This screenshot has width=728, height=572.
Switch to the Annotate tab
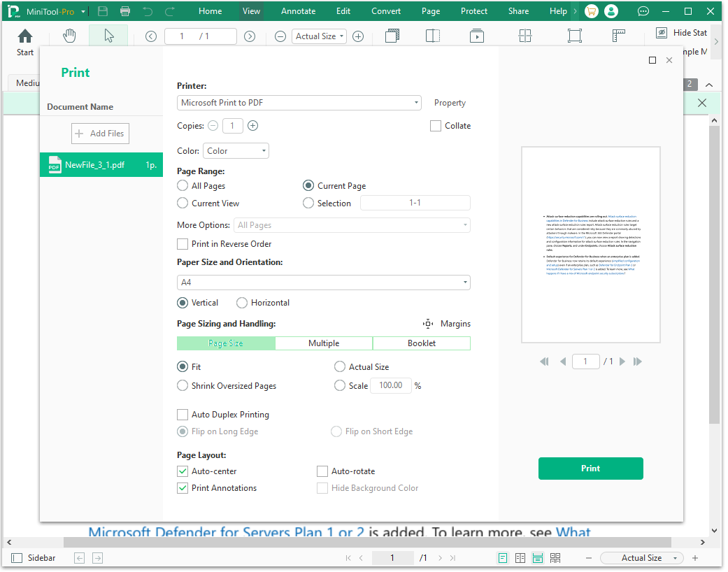coord(298,10)
